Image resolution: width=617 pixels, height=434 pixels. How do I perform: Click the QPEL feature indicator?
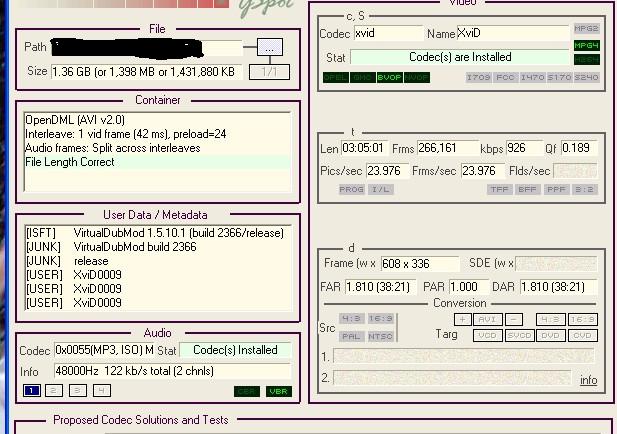pyautogui.click(x=336, y=78)
